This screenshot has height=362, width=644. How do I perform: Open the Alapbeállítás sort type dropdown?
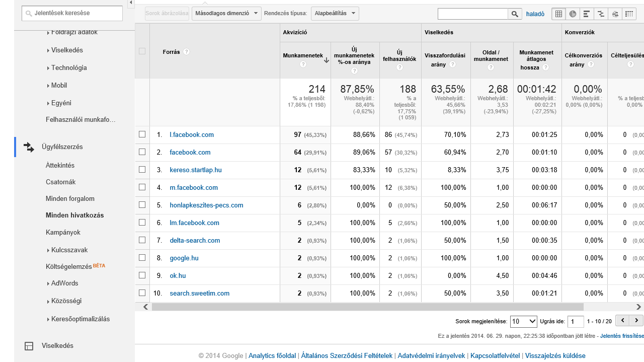(335, 14)
